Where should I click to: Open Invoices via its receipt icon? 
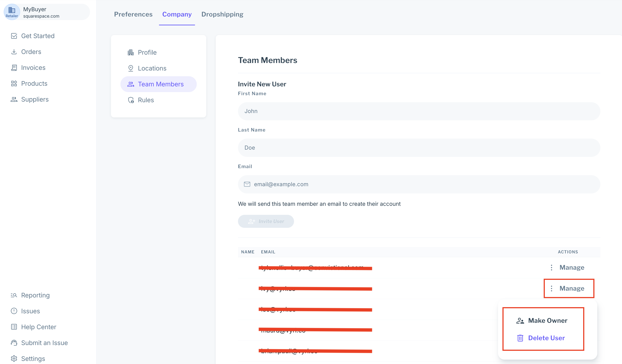click(14, 68)
